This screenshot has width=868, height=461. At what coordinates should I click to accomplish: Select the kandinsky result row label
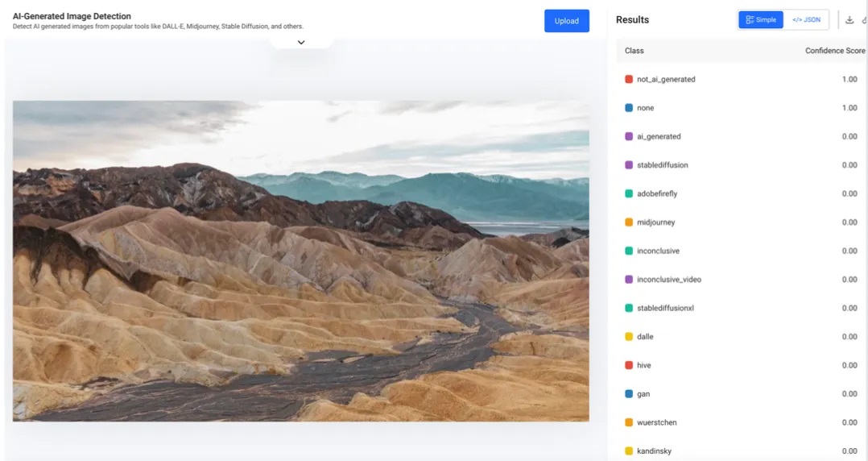pyautogui.click(x=654, y=451)
